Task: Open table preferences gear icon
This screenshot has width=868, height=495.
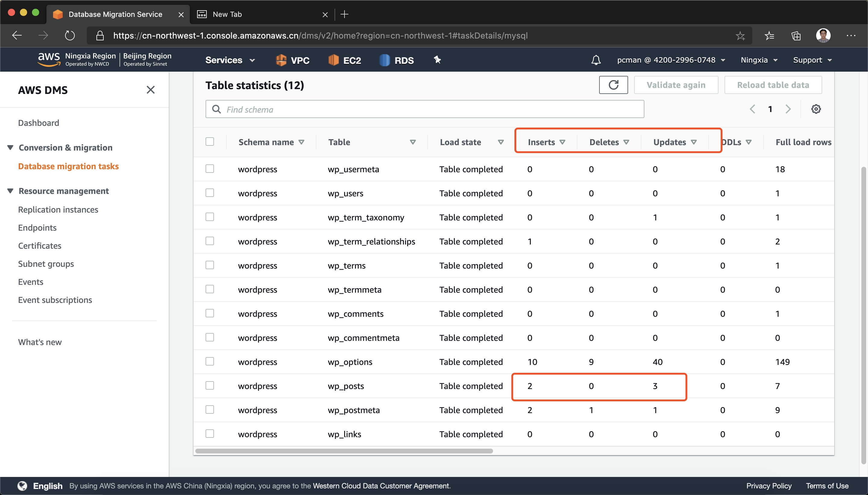Action: (x=816, y=109)
